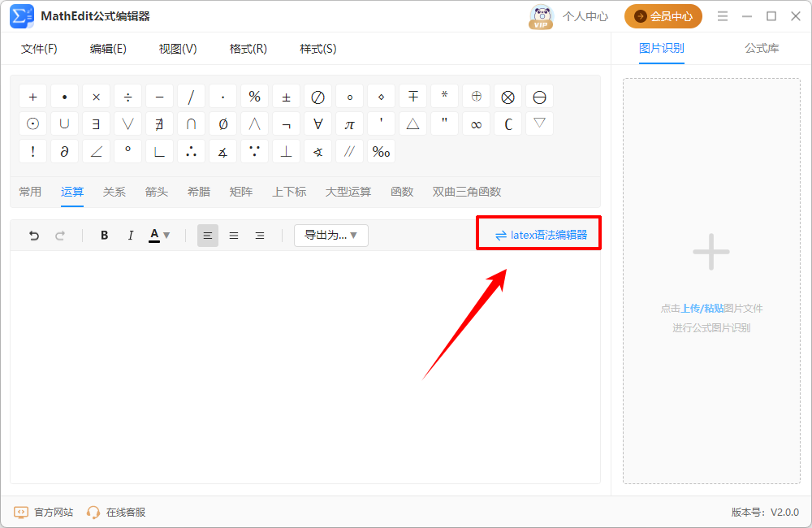Viewport: 812px width, 528px height.
Task: Open the 公式库 formula library tab
Action: pos(762,48)
